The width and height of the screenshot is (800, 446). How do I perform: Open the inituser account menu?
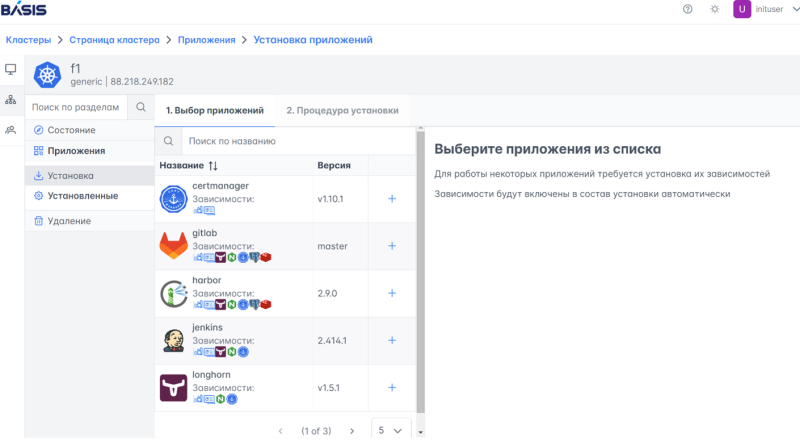pos(764,9)
